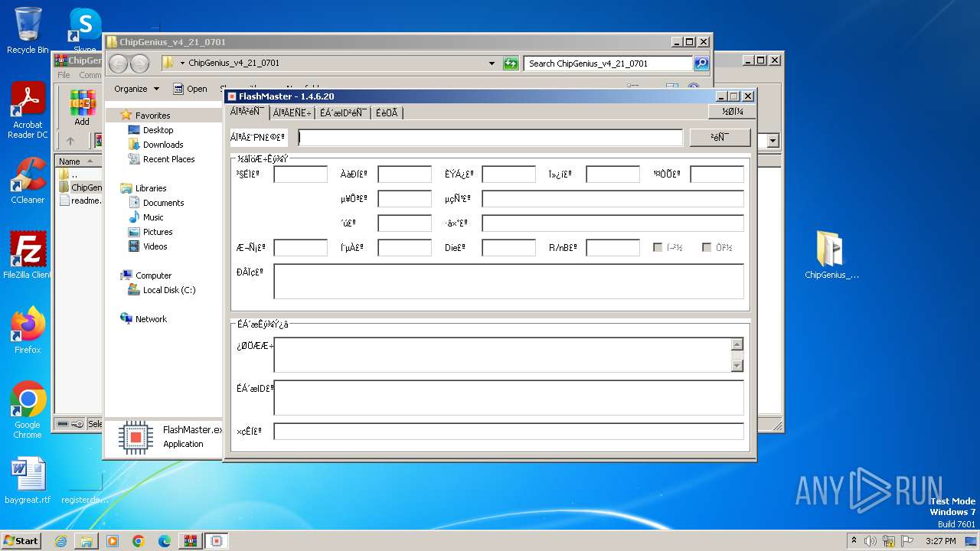
Task: Click the R/nB input field
Action: (x=612, y=247)
